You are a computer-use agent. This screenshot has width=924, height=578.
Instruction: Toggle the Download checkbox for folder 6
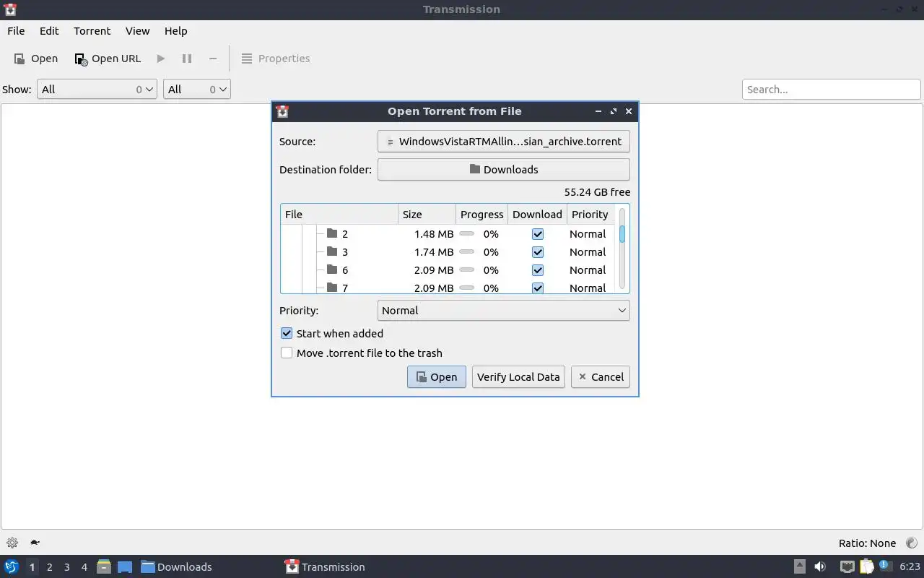[537, 270]
